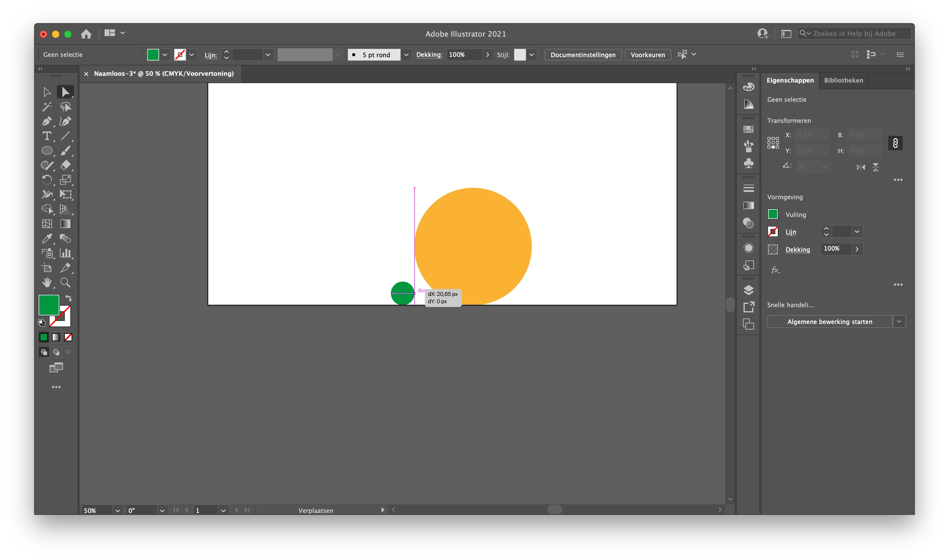Set color mode to None
The height and width of the screenshot is (560, 949).
point(68,337)
